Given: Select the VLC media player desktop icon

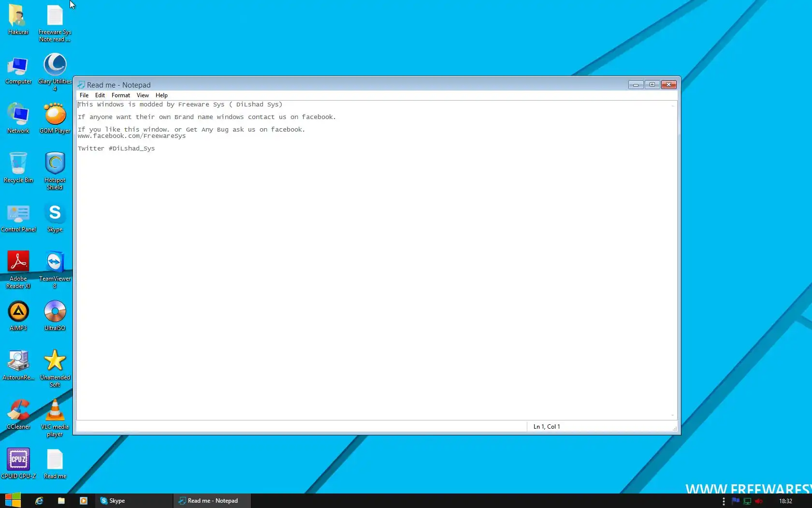Looking at the screenshot, I should 55,417.
